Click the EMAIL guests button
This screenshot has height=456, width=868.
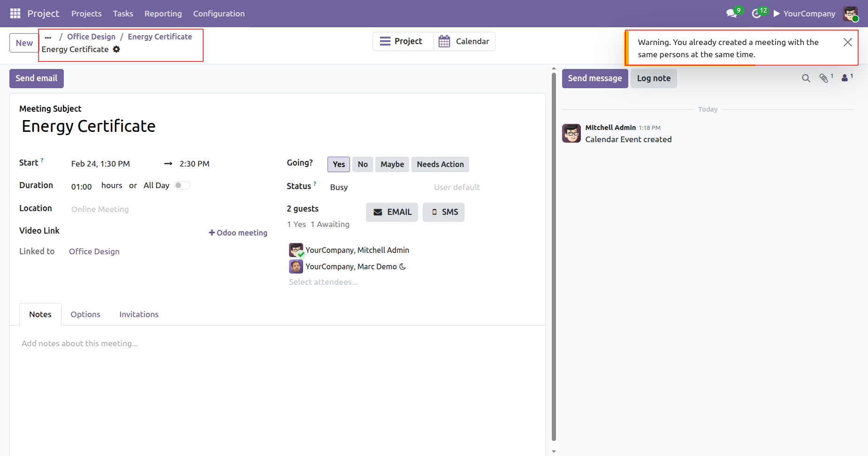tap(392, 212)
